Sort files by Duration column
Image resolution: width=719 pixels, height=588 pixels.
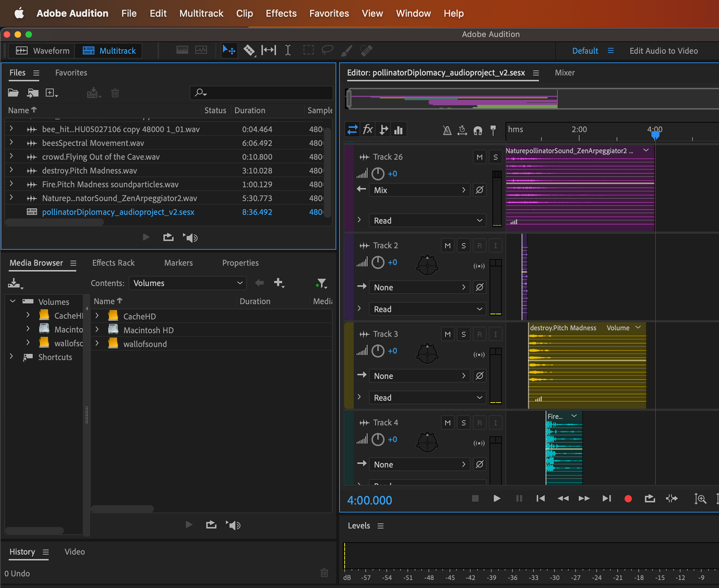click(x=249, y=110)
